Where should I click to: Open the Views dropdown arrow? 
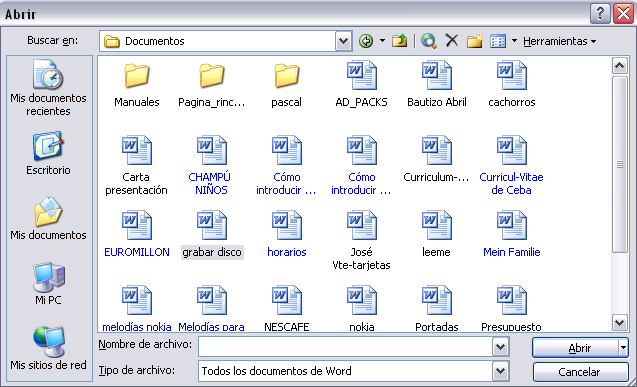[x=514, y=41]
